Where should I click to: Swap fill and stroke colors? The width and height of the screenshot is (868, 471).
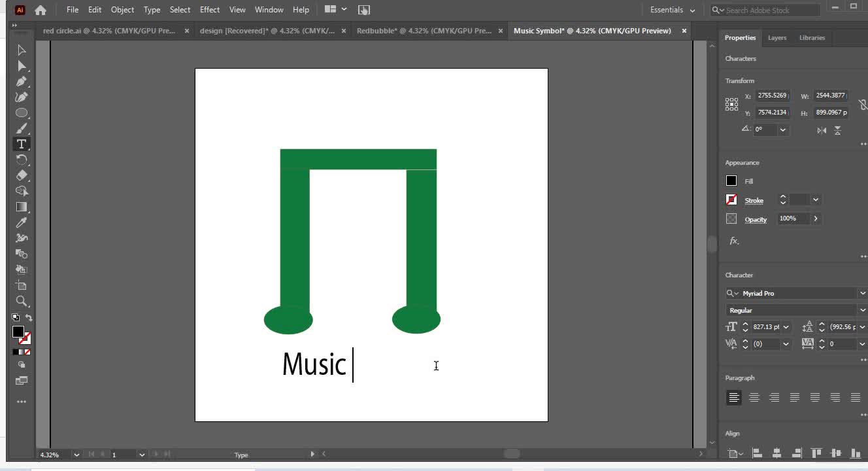28,317
